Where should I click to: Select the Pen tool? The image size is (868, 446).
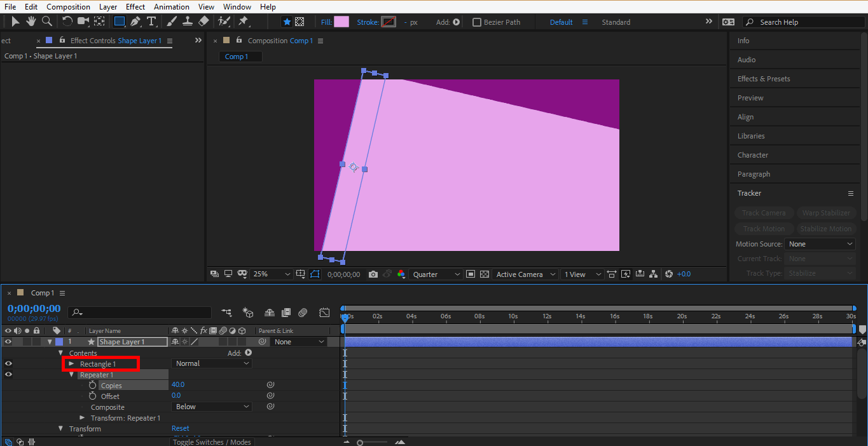point(135,22)
